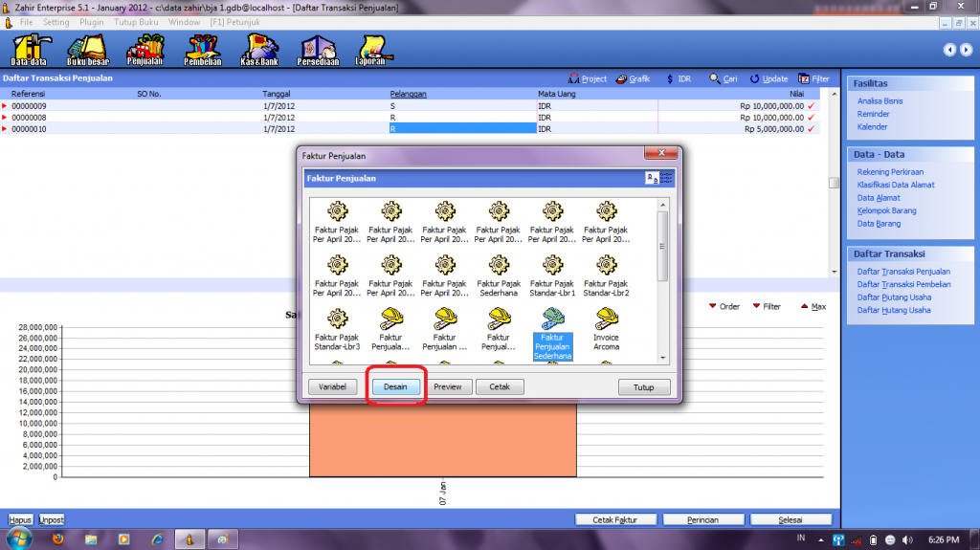Click the transaction list scroll down arrow
This screenshot has width=980, height=550.
tap(834, 272)
